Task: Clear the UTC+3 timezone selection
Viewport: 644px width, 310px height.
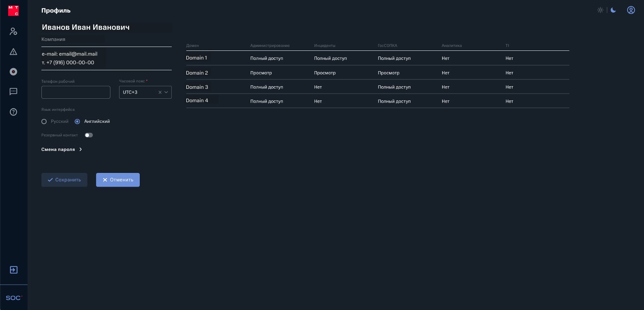Action: click(x=160, y=92)
